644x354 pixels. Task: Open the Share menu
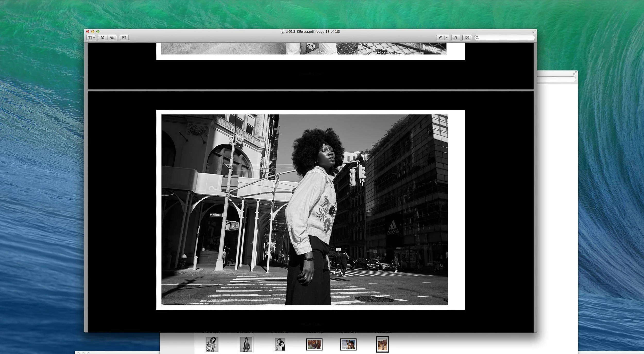[124, 38]
